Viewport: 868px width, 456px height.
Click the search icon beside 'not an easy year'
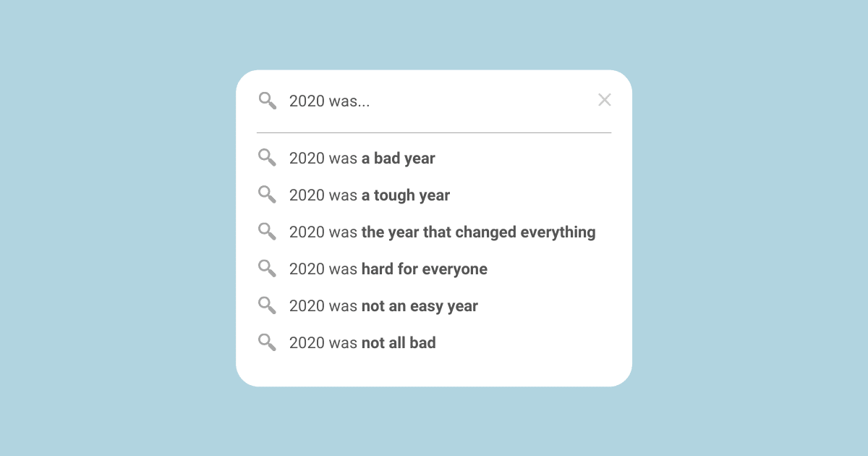(268, 305)
